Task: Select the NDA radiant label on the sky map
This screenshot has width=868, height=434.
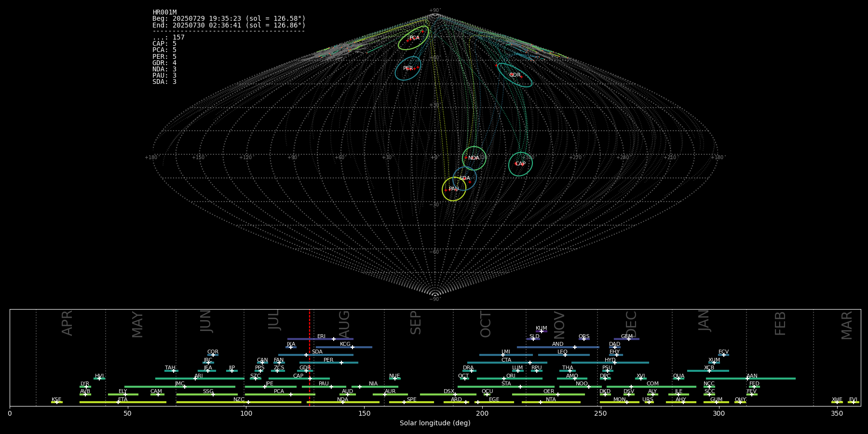Action: (x=474, y=158)
